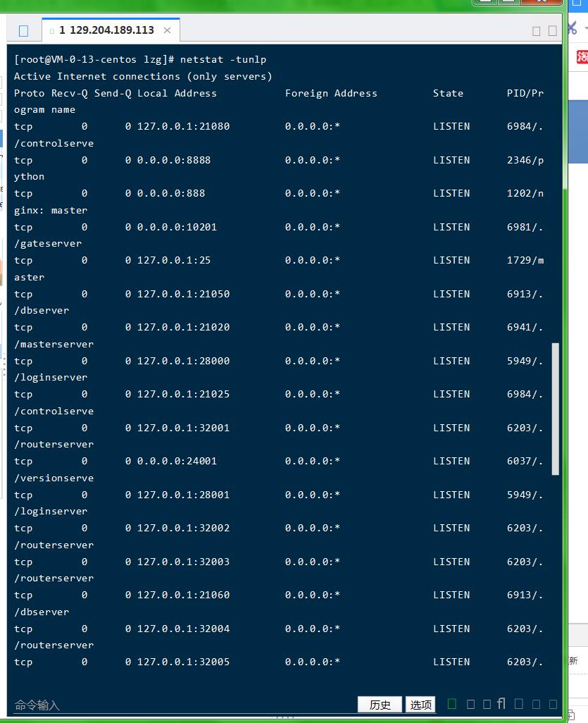The height and width of the screenshot is (723, 588).
Task: Click the icon immediately right of 'fl' icon
Action: click(x=519, y=704)
